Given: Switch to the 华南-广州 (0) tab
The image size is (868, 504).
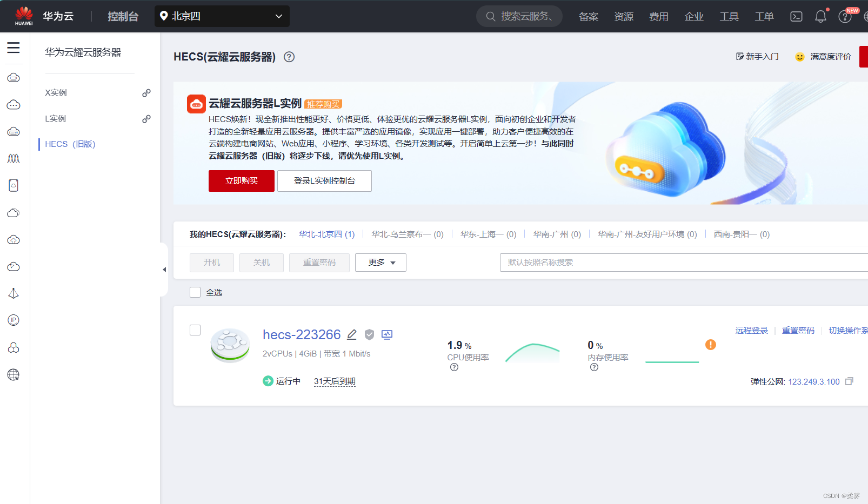Looking at the screenshot, I should coord(557,234).
